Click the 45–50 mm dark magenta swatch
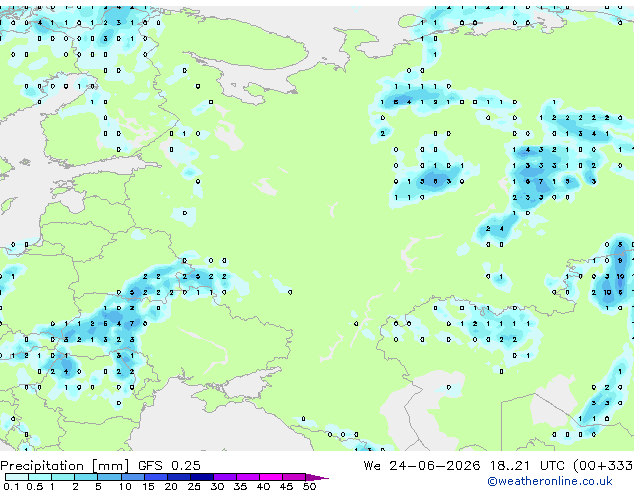 click(294, 477)
